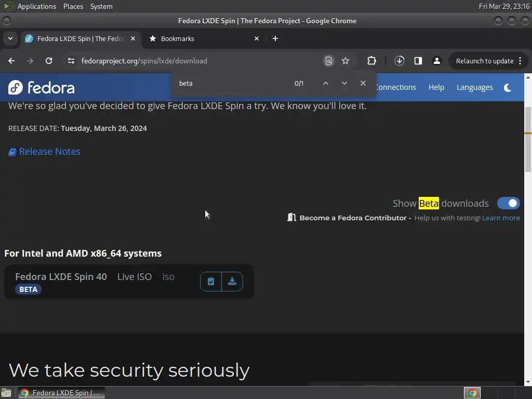Click the Release Notes book icon

click(12, 152)
